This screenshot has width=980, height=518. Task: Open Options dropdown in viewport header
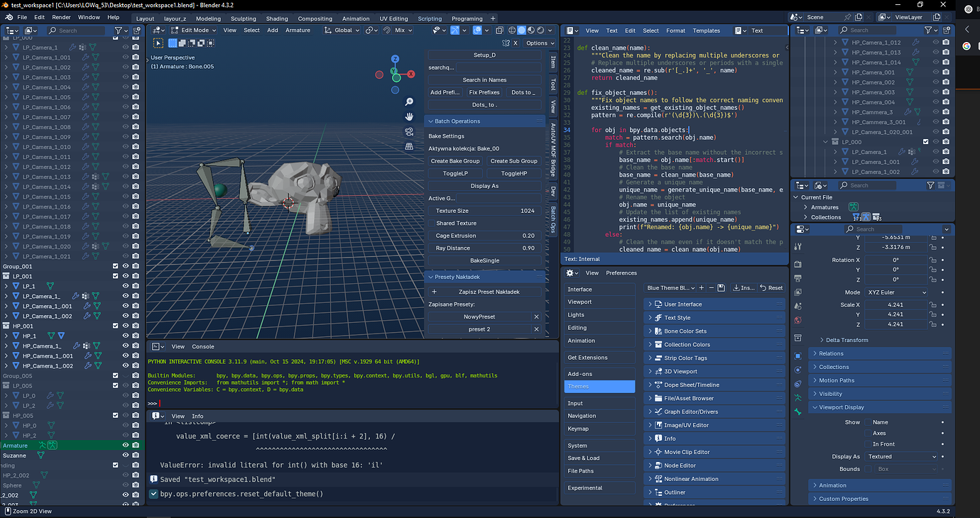[x=540, y=43]
